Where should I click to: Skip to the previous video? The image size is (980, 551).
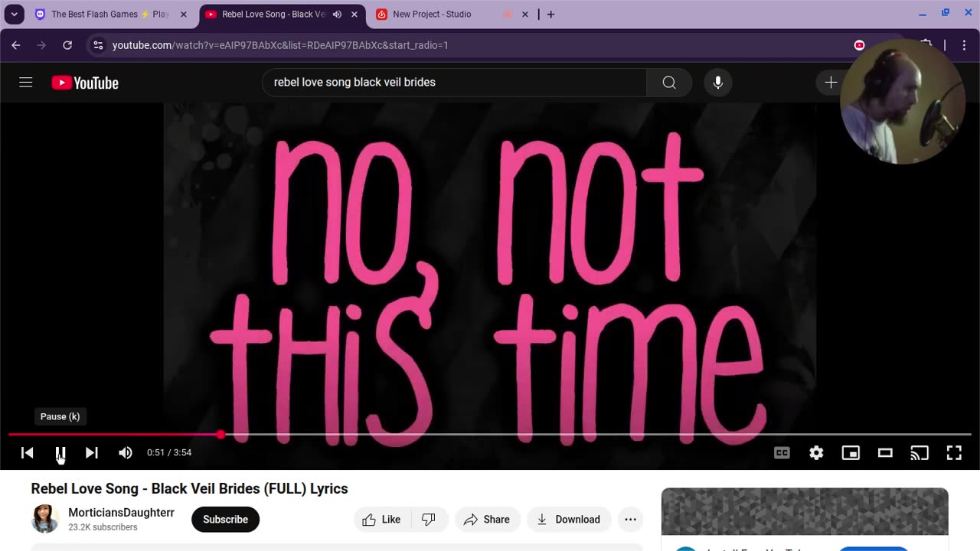[28, 453]
